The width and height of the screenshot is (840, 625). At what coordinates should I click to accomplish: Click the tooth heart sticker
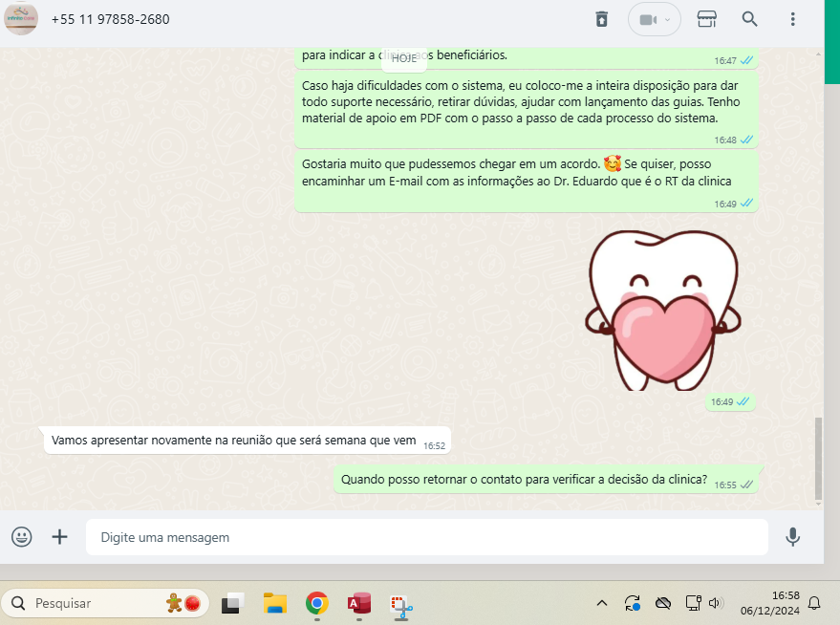click(663, 310)
